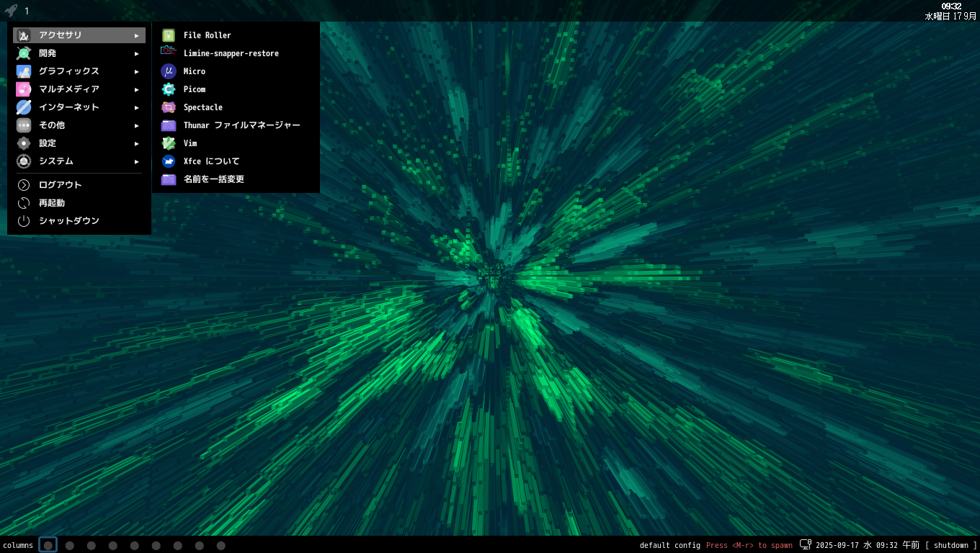Click the 設定 gear icon

point(24,143)
